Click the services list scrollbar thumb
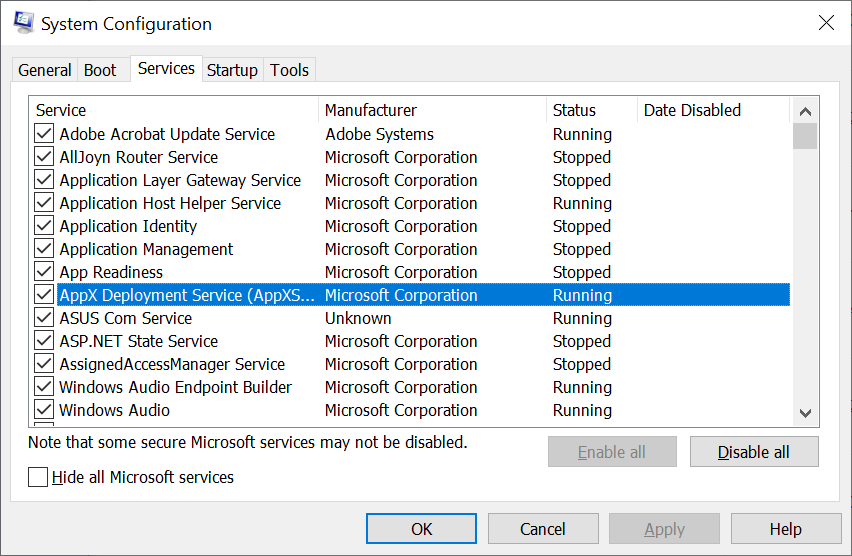852x556 pixels. tap(805, 136)
